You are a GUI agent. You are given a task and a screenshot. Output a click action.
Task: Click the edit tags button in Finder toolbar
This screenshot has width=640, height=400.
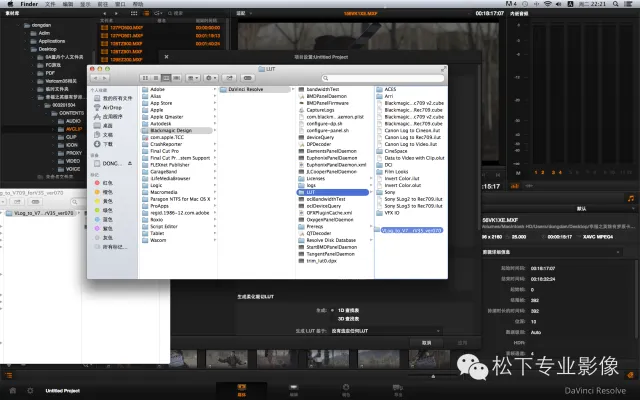pos(247,78)
